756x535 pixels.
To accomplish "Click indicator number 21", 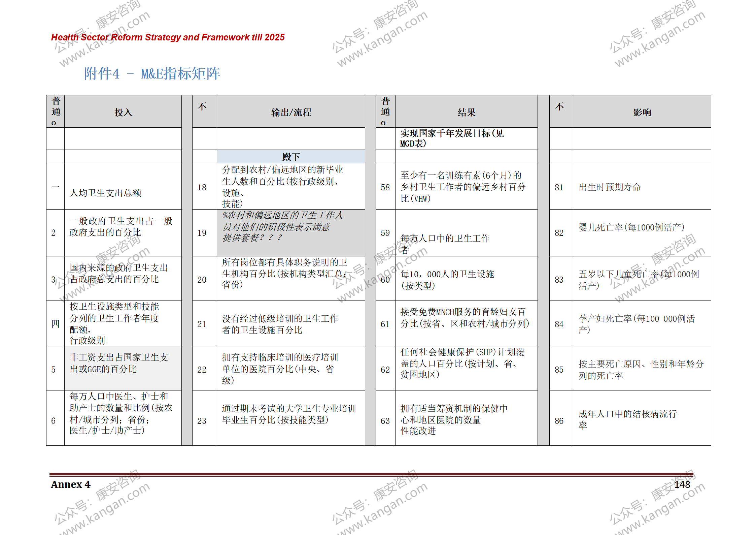I will pyautogui.click(x=202, y=324).
